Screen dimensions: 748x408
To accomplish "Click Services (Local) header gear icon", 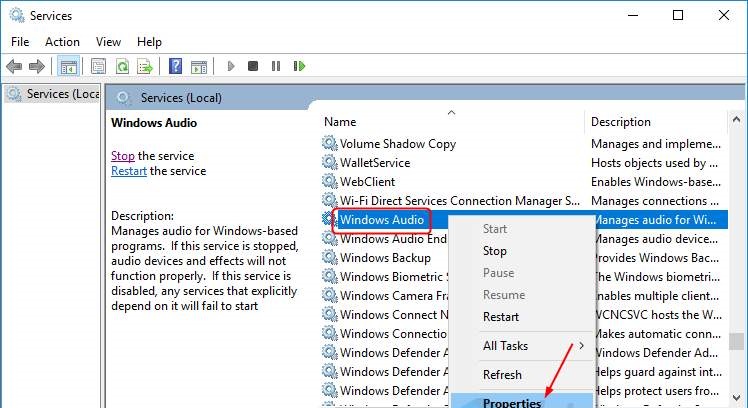I will click(123, 97).
